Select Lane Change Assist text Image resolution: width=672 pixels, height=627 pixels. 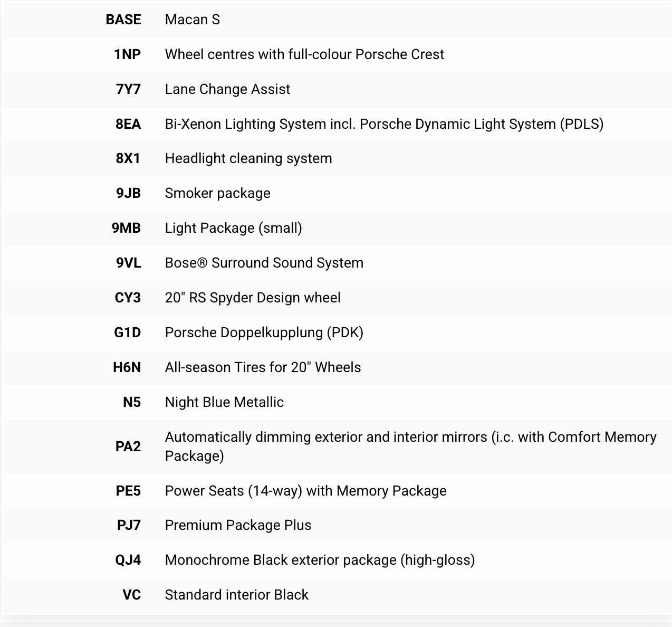pos(227,89)
